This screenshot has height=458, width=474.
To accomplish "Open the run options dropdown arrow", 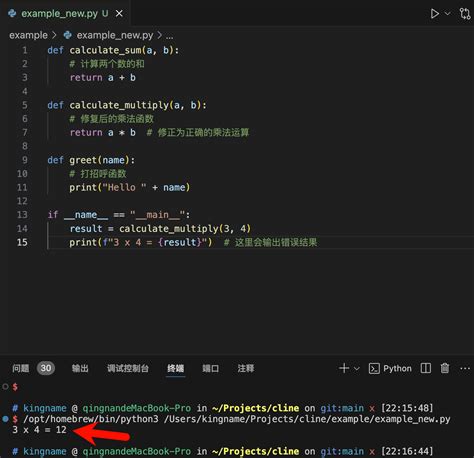I will (448, 13).
